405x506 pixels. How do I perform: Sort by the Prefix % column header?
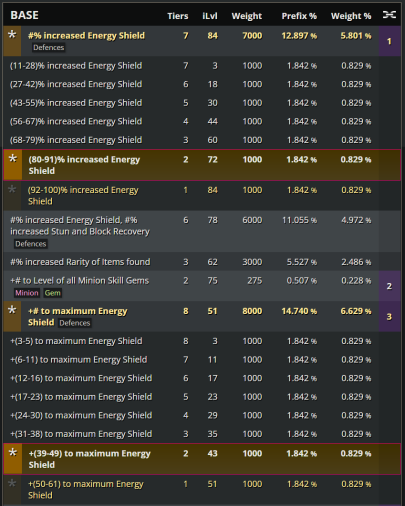click(299, 16)
